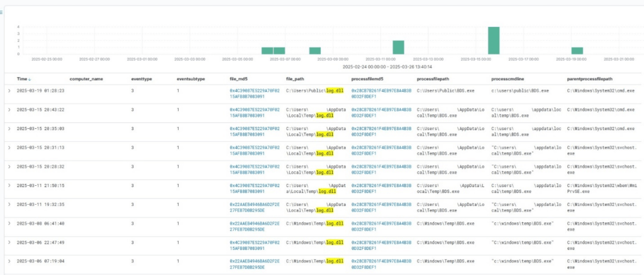Screen dimensions: 644x275
Task: Click the Time column sort arrow icon
Action: click(x=30, y=79)
